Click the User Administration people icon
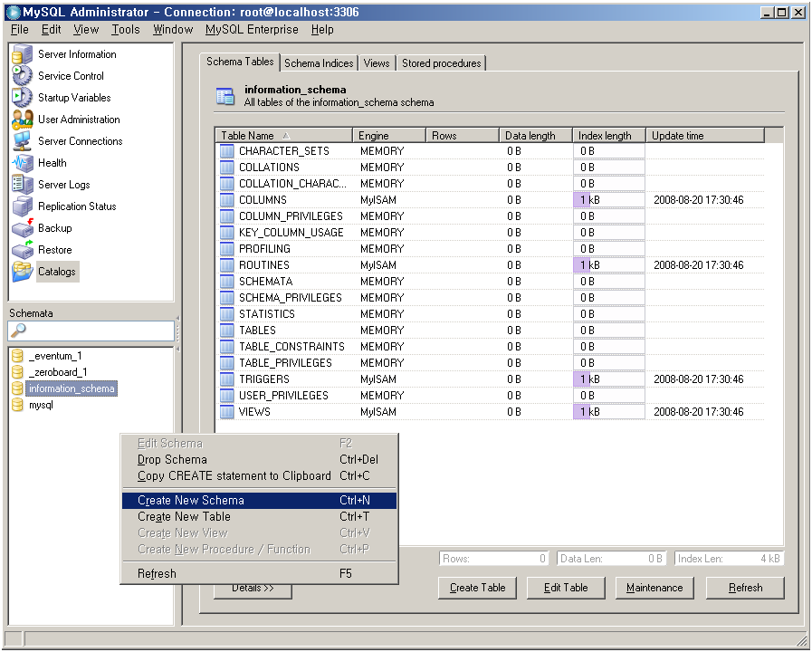 23,120
